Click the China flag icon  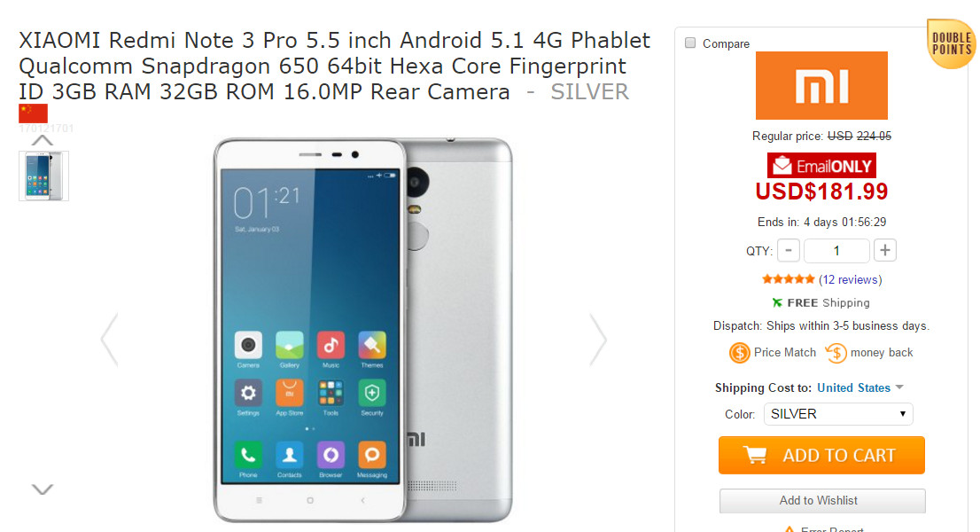pos(33,113)
